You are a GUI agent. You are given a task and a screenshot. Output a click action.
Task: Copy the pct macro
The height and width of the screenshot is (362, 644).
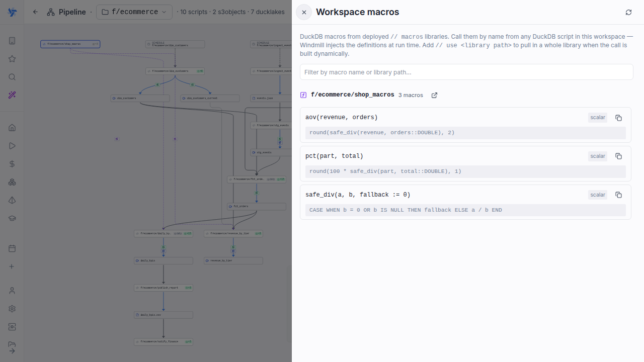pyautogui.click(x=618, y=156)
